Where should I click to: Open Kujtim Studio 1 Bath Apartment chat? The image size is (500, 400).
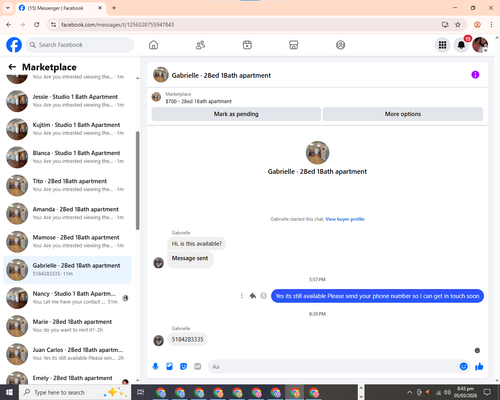67,129
